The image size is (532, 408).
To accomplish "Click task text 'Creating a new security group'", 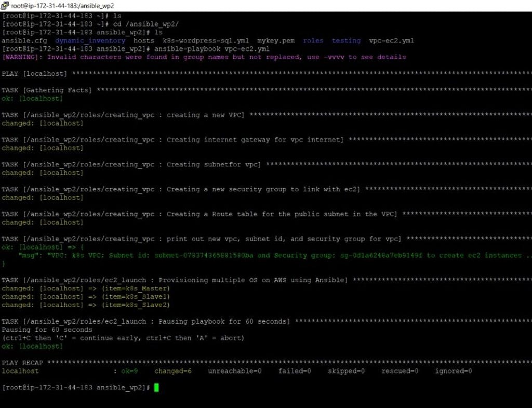I will [227, 189].
